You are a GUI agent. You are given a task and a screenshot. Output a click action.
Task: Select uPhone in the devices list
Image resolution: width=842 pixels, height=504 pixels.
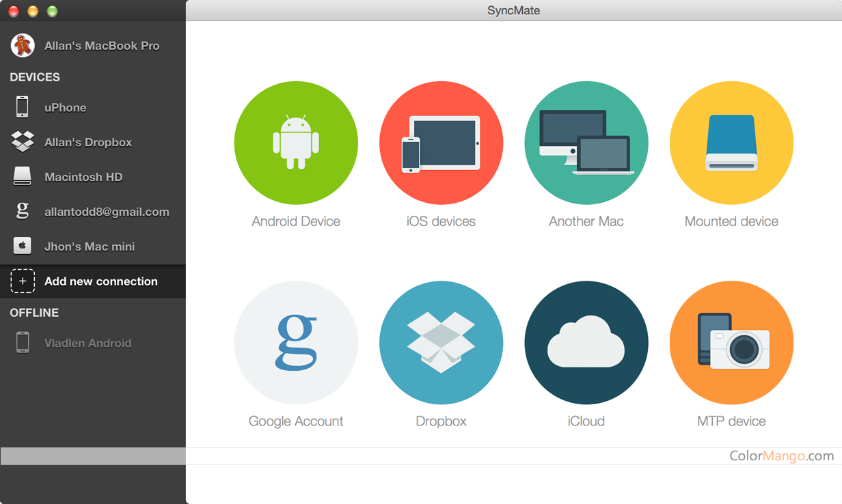pos(93,107)
